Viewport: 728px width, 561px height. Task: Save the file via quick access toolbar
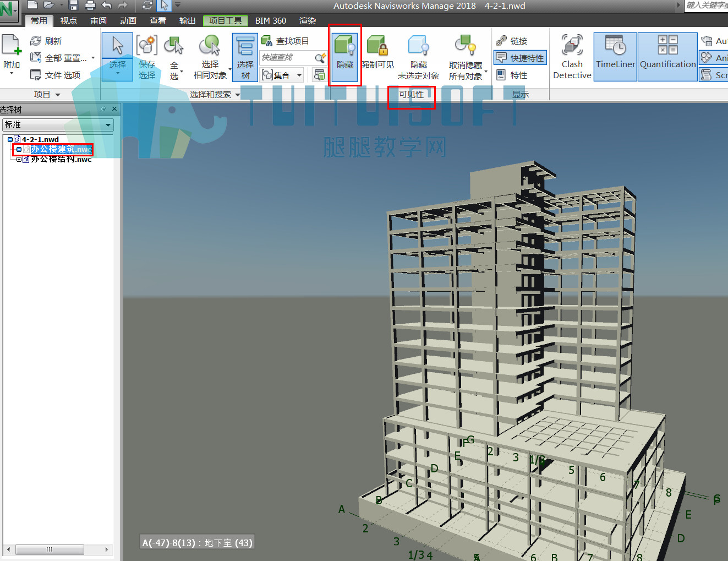pyautogui.click(x=74, y=6)
